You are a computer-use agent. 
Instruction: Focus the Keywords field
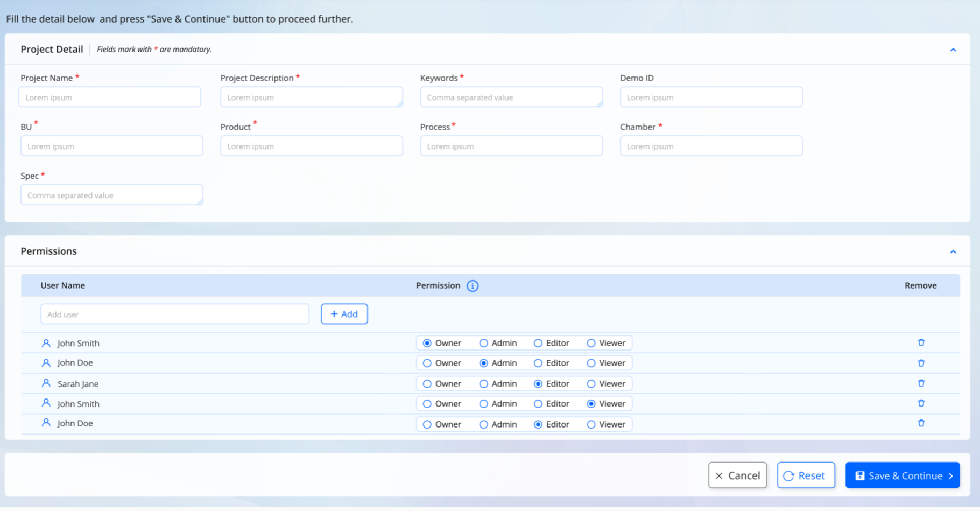click(x=511, y=97)
